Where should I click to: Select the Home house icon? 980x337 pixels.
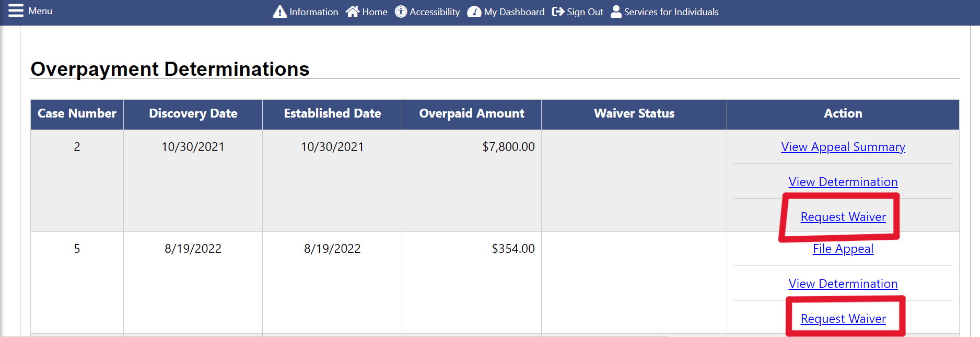(x=352, y=11)
